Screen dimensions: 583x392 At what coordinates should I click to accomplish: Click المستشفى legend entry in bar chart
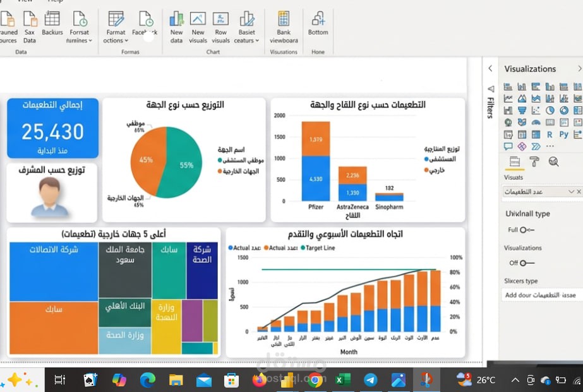[440, 159]
